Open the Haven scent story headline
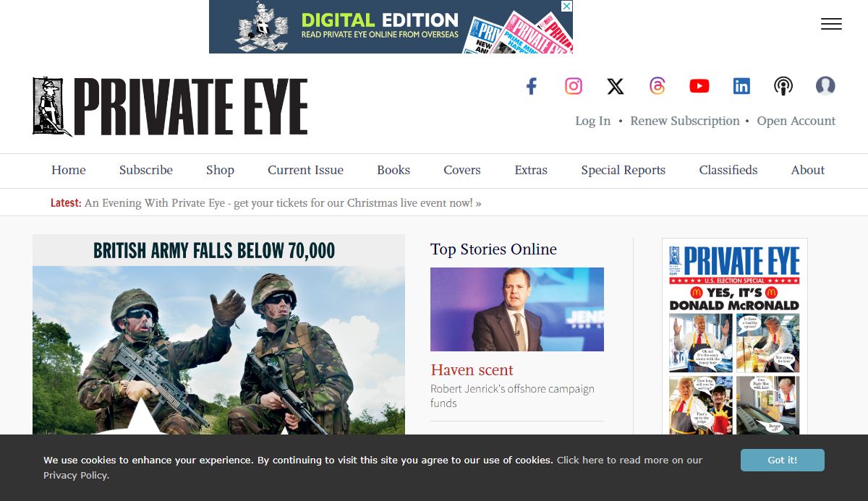 tap(472, 370)
